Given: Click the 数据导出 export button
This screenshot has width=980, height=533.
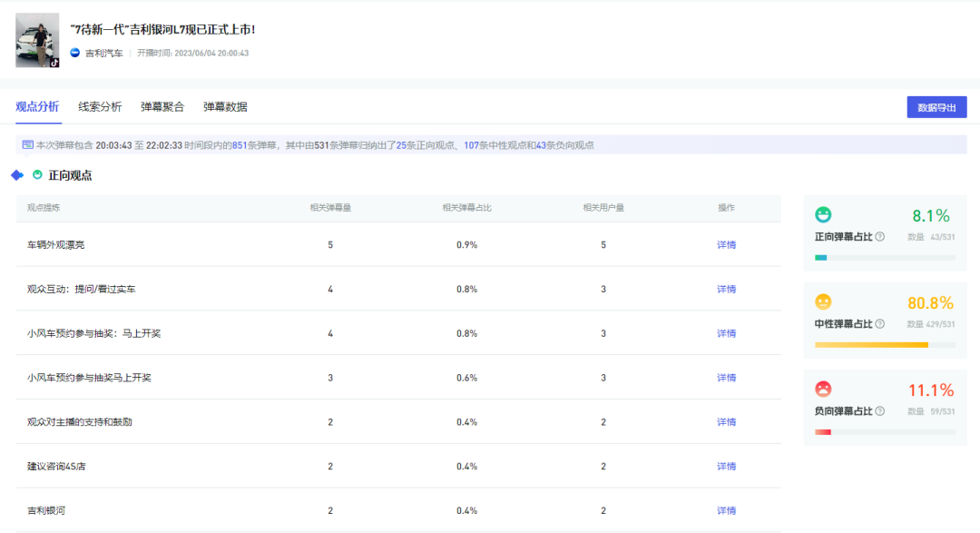Looking at the screenshot, I should click(x=936, y=107).
